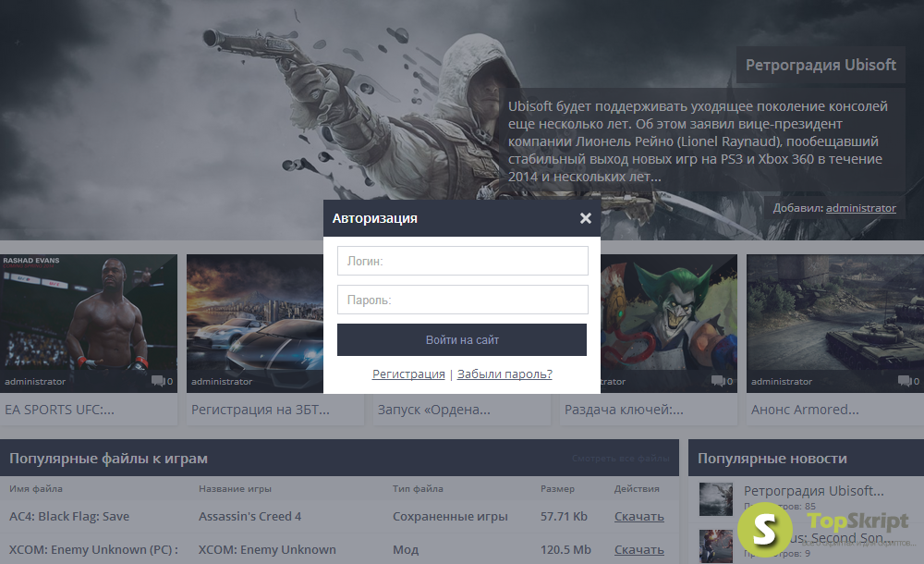This screenshot has height=564, width=924.
Task: Click the Пароль input field
Action: [x=463, y=300]
